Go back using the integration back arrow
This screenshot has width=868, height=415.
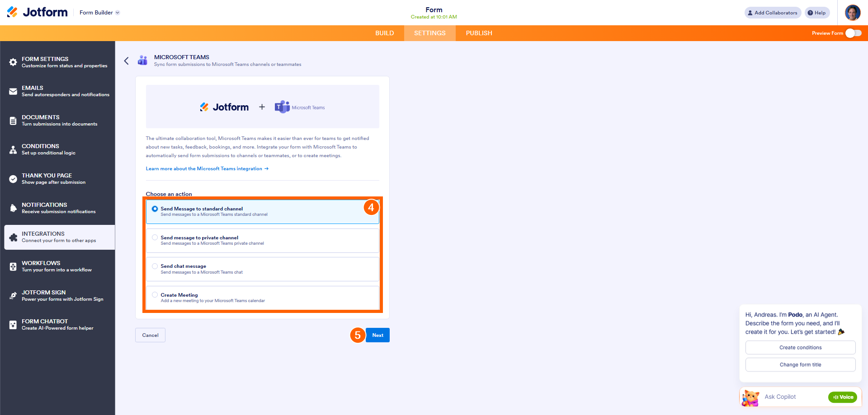coord(127,61)
